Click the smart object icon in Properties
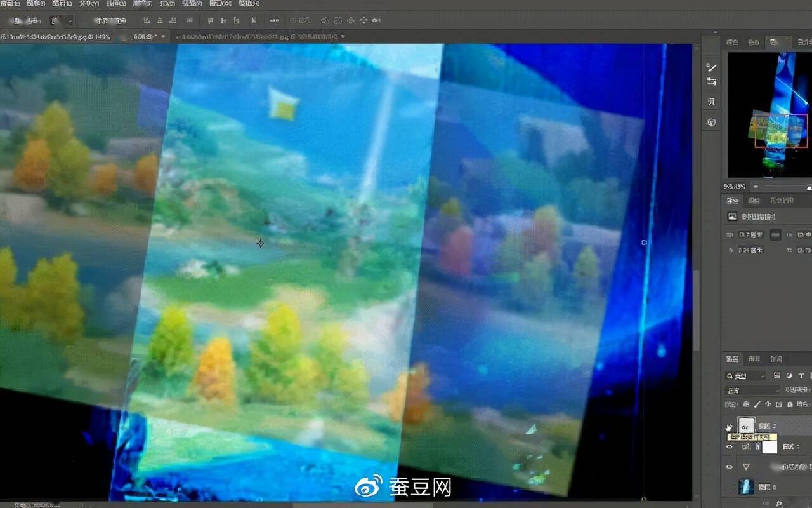Viewport: 812px width, 508px height. pos(733,217)
